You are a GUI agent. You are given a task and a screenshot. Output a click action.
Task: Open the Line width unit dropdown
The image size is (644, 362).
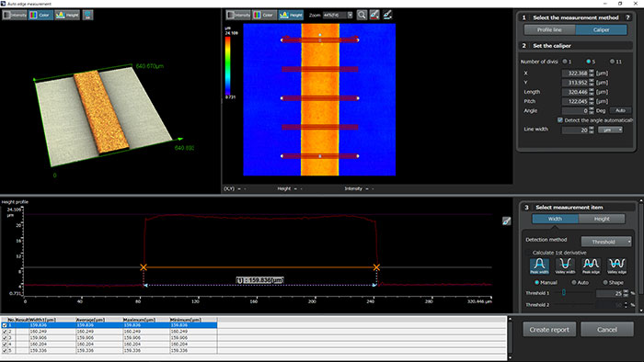pyautogui.click(x=610, y=130)
